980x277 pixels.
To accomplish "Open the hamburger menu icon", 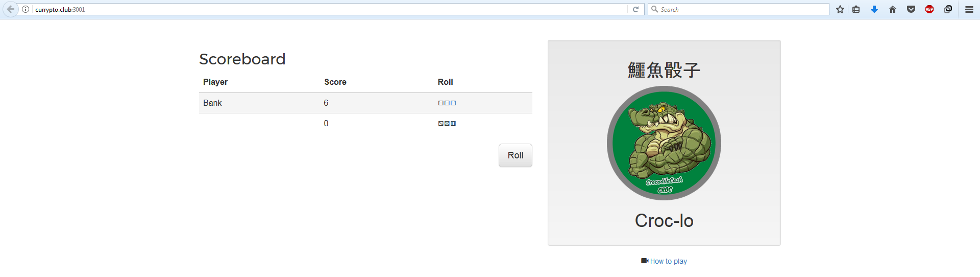I will (969, 9).
